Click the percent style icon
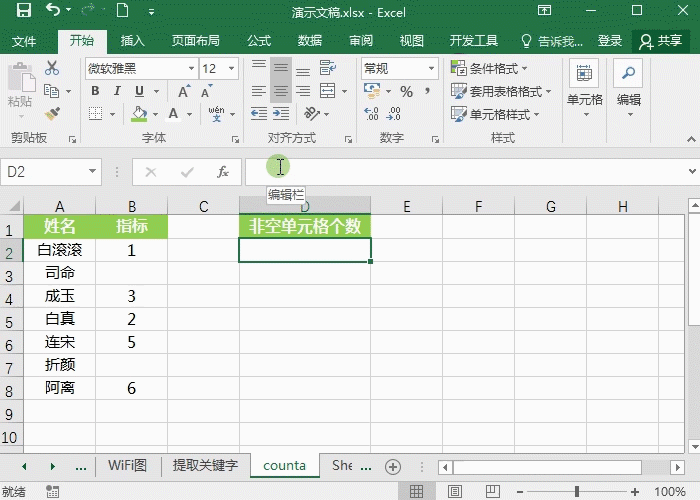 pos(406,91)
